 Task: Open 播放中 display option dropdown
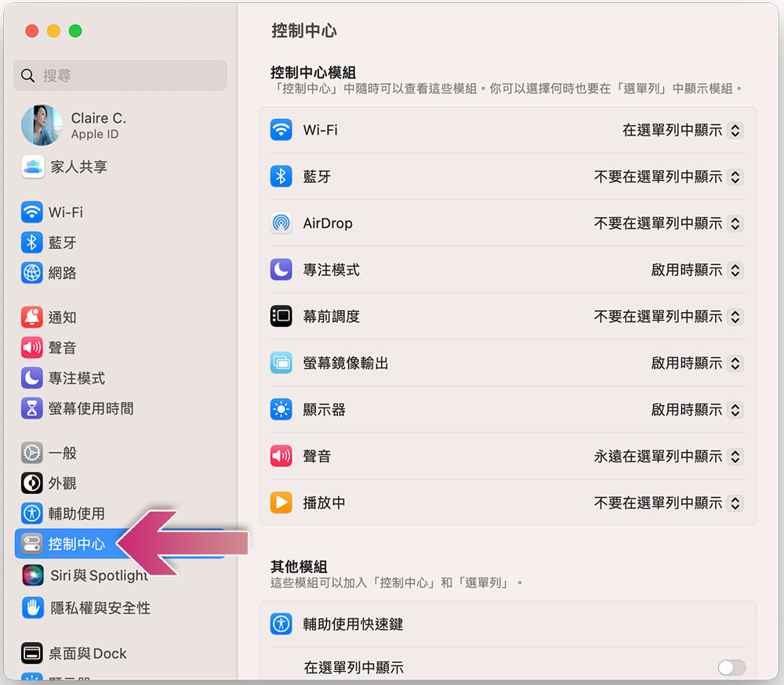point(668,502)
